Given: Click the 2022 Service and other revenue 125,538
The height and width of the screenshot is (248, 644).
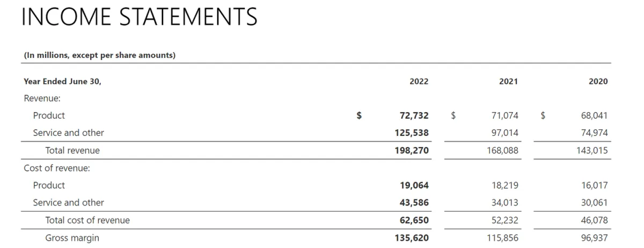Looking at the screenshot, I should (412, 133).
